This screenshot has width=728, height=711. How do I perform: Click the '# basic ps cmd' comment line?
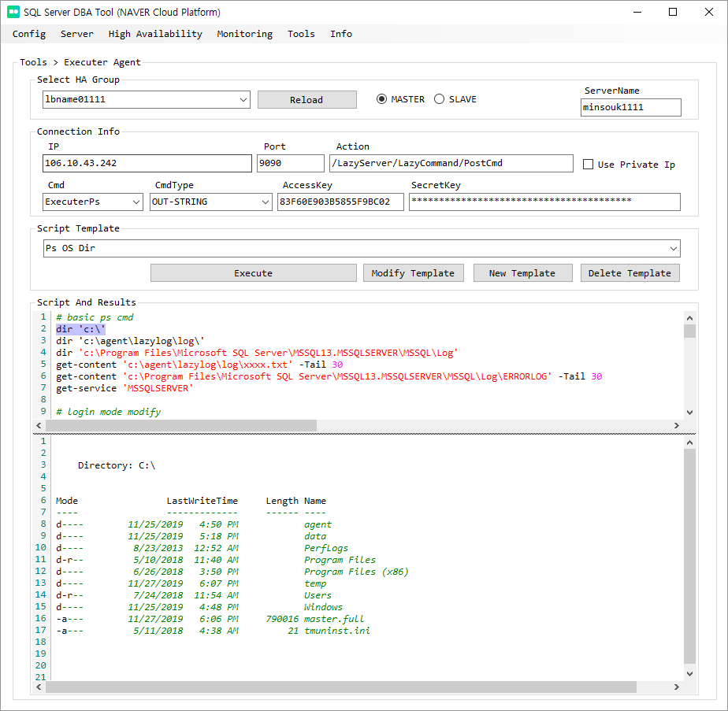pos(95,317)
